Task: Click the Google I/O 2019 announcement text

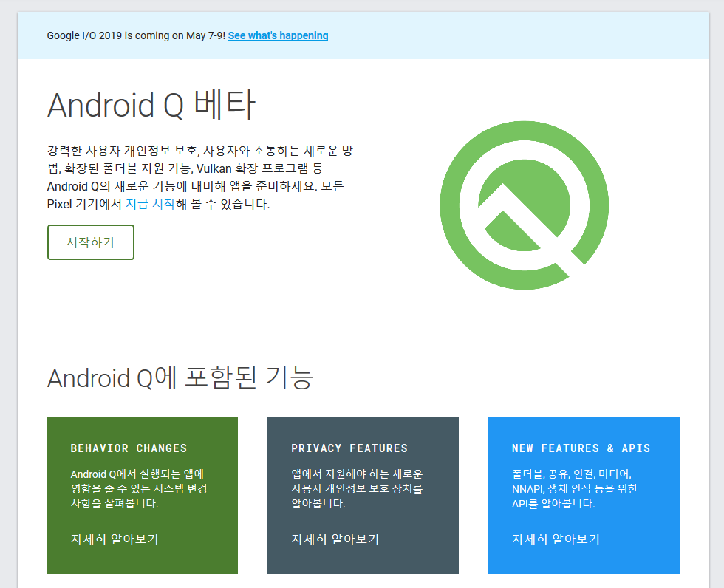Action: (136, 35)
